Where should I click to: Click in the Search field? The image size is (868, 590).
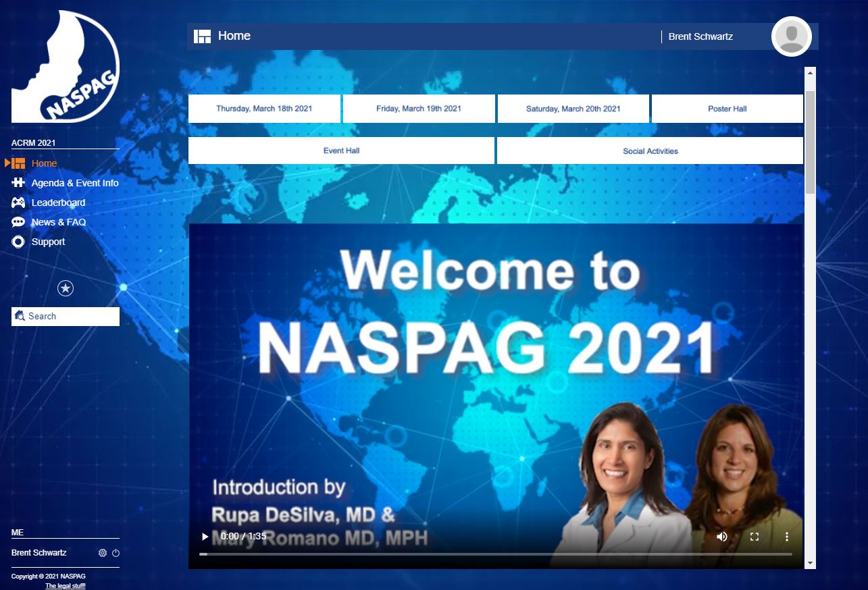[66, 317]
